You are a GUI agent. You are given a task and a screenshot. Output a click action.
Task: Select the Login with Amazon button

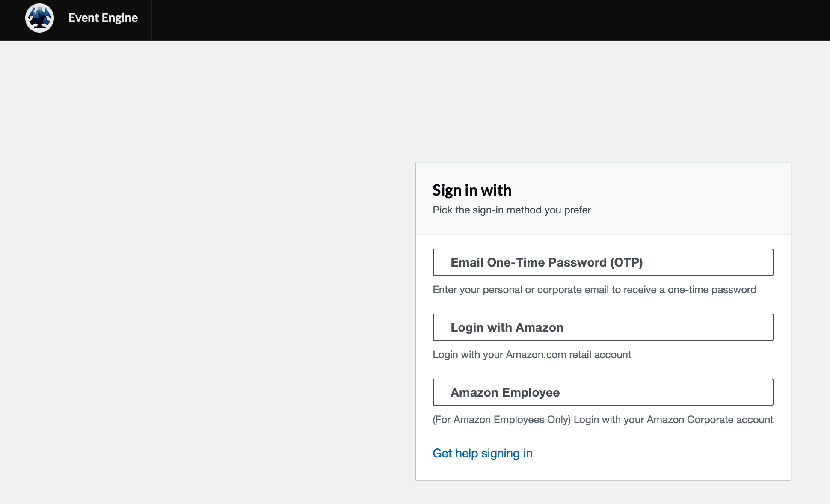(603, 327)
